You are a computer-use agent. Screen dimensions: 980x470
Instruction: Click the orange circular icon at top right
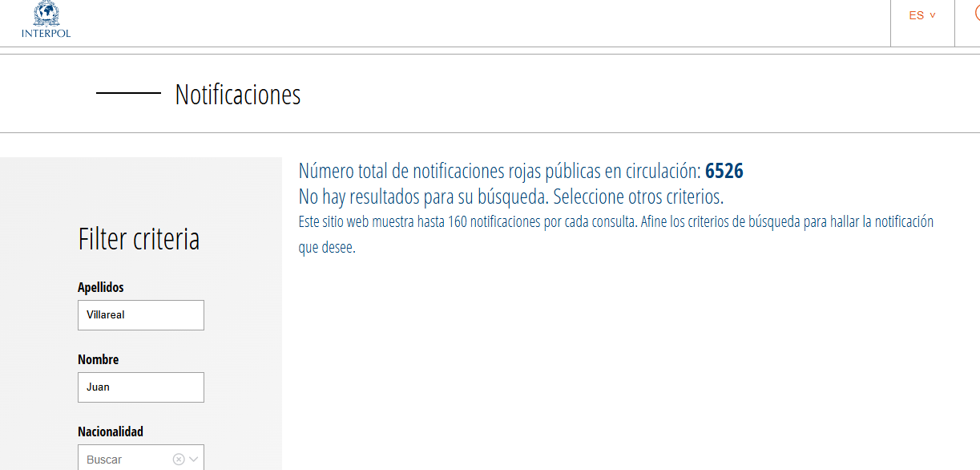coord(976,14)
